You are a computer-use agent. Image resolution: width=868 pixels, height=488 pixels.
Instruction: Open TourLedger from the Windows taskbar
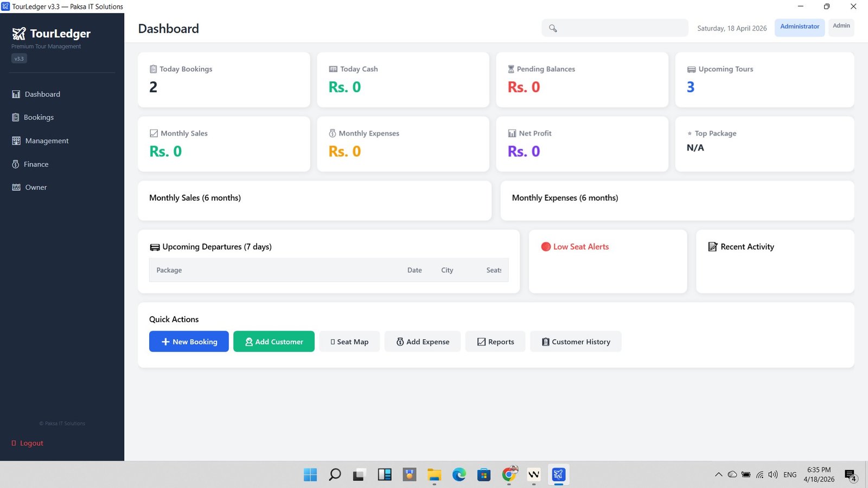pyautogui.click(x=558, y=475)
